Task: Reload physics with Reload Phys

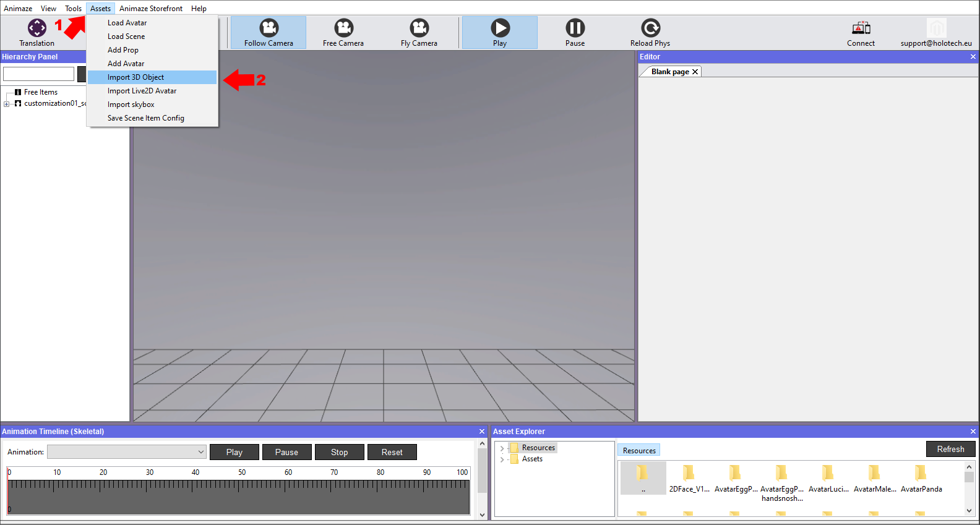Action: [650, 28]
